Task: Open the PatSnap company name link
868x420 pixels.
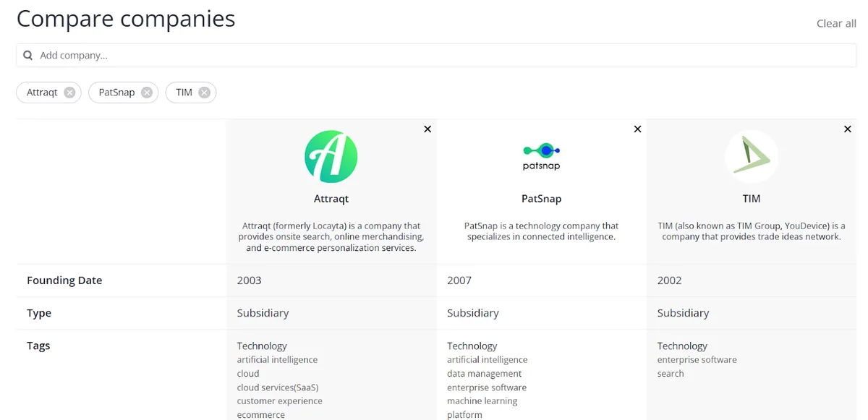Action: [x=542, y=198]
